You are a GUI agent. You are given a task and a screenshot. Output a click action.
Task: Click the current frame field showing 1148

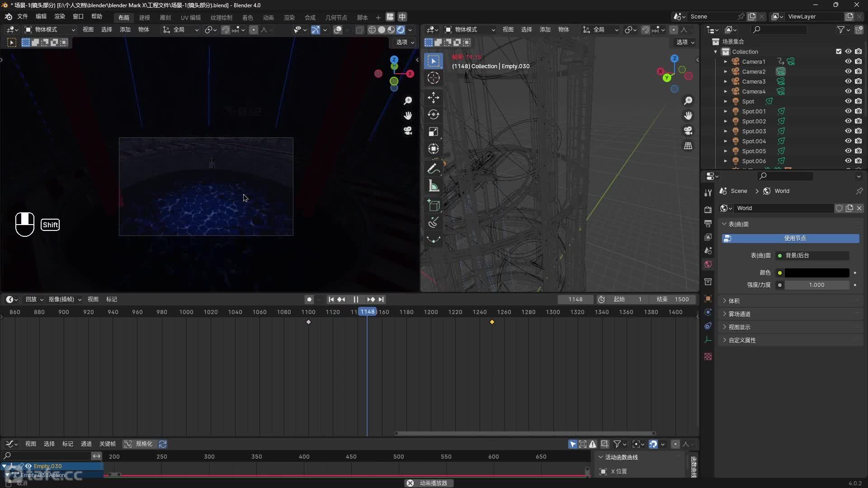pyautogui.click(x=576, y=300)
